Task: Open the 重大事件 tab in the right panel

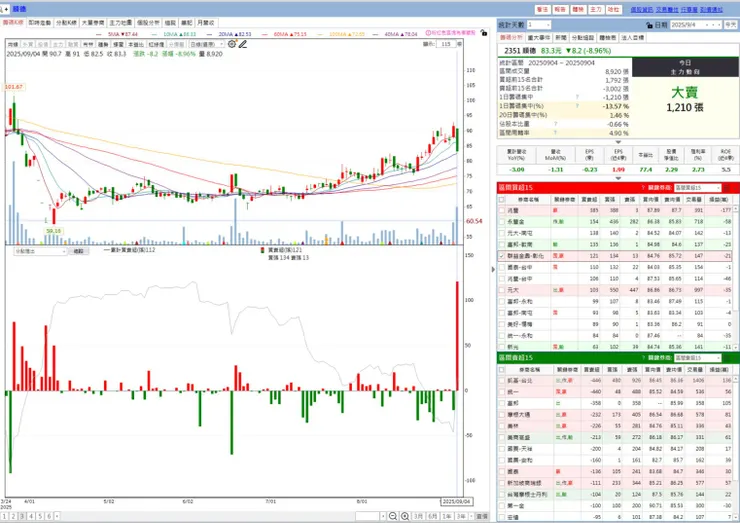Action: pos(538,37)
